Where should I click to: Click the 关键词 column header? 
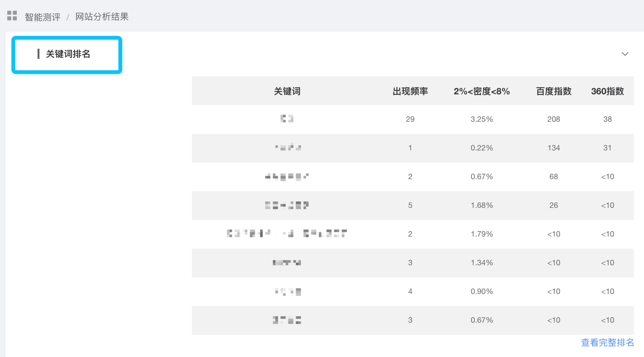[x=287, y=91]
